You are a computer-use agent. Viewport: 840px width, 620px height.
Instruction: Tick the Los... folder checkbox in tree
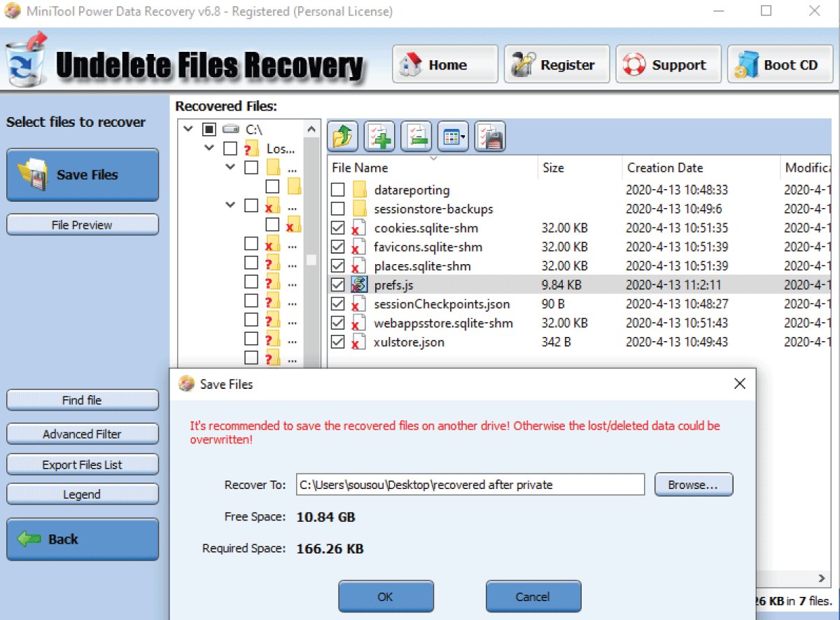point(230,149)
